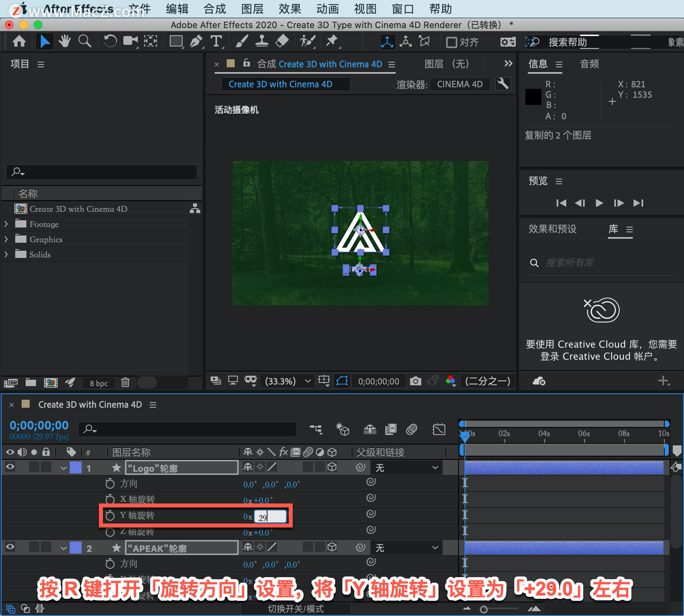The width and height of the screenshot is (684, 616).
Task: Switch to the 音频 tab
Action: [589, 64]
